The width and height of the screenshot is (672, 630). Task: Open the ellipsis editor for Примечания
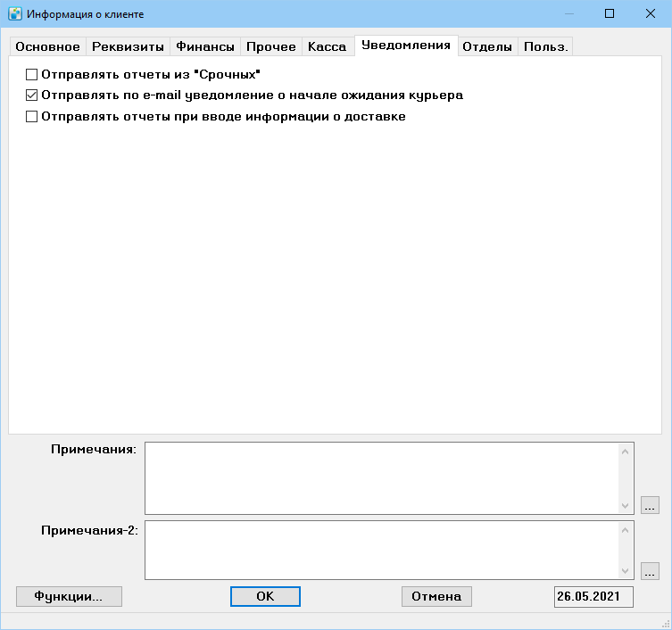(650, 505)
